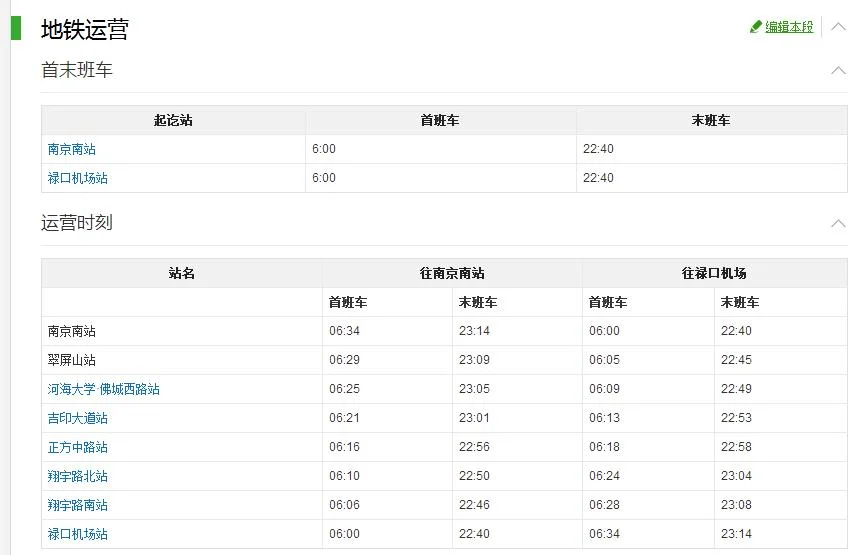
Task: Open the 翔宇路北站 link
Action: click(78, 476)
